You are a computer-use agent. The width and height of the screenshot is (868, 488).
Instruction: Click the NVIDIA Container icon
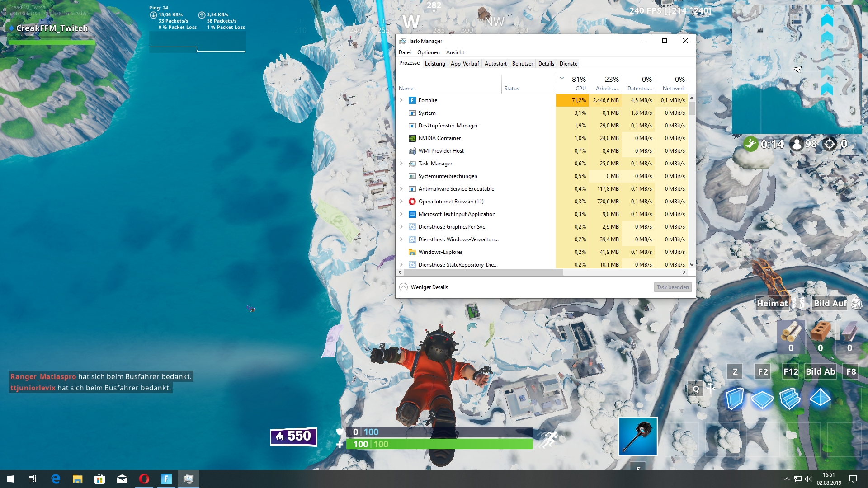pos(412,138)
